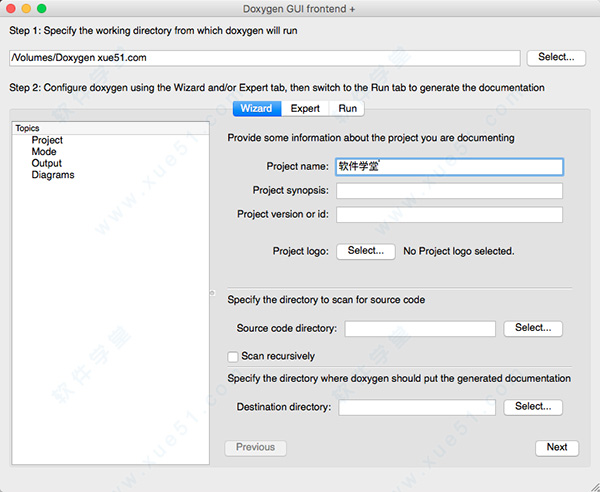Focus the Project name field
The image size is (600, 492).
(448, 167)
